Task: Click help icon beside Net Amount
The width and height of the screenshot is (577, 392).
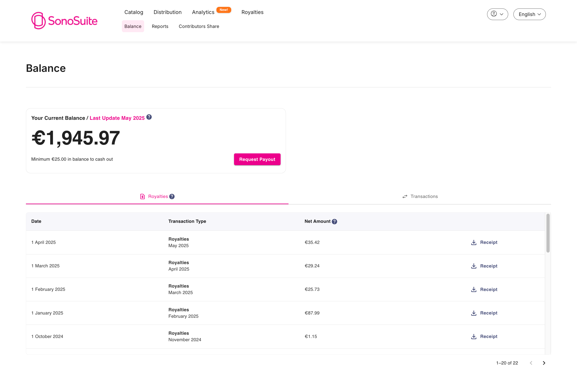Action: tap(334, 222)
